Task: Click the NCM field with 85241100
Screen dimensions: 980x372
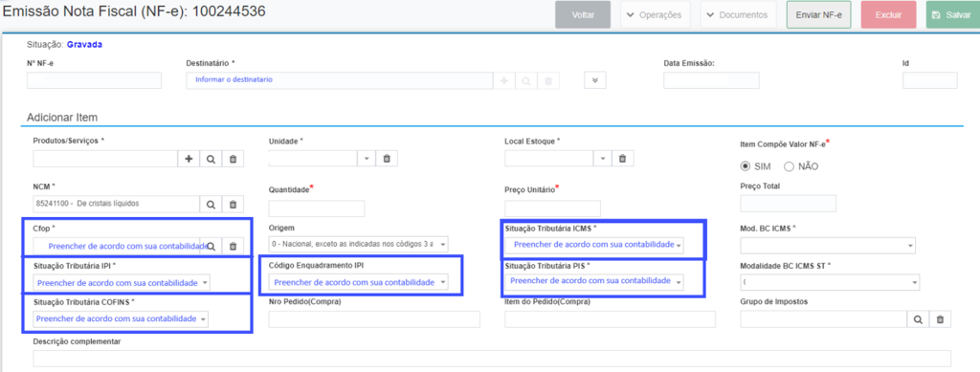Action: click(x=116, y=204)
